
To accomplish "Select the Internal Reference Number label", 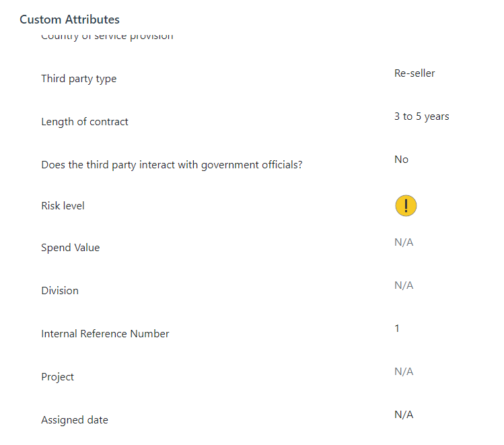I will tap(105, 334).
